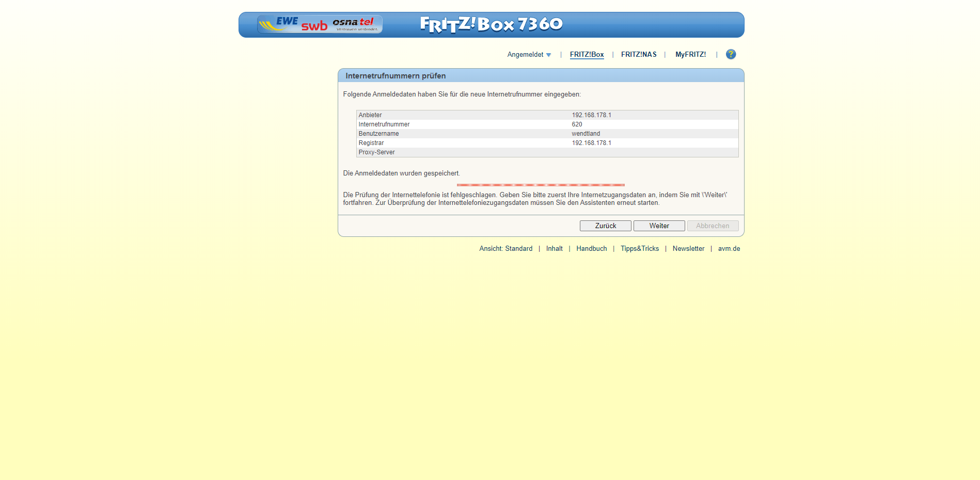
Task: Open the Newsletter footer link
Action: (688, 249)
